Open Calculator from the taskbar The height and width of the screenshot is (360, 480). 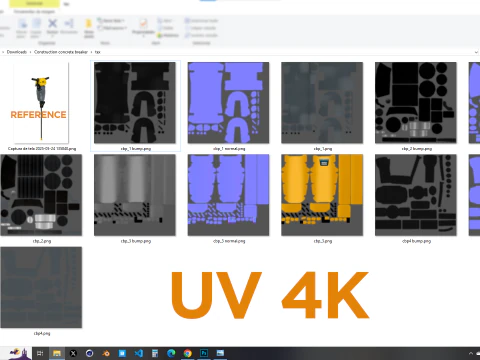[x=155, y=353]
